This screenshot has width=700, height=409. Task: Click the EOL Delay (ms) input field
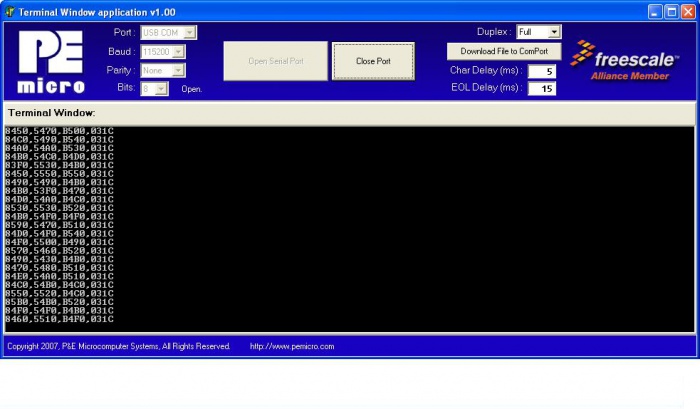point(541,88)
